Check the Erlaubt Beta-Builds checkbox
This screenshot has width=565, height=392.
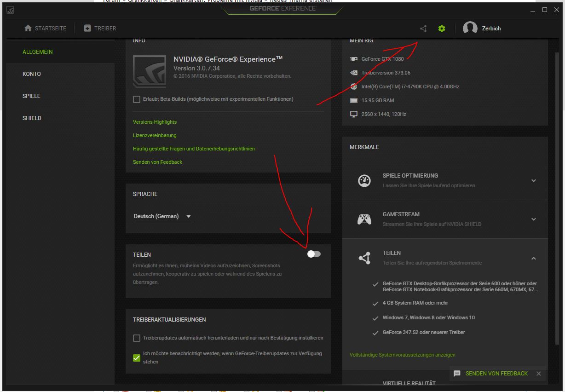(x=137, y=99)
